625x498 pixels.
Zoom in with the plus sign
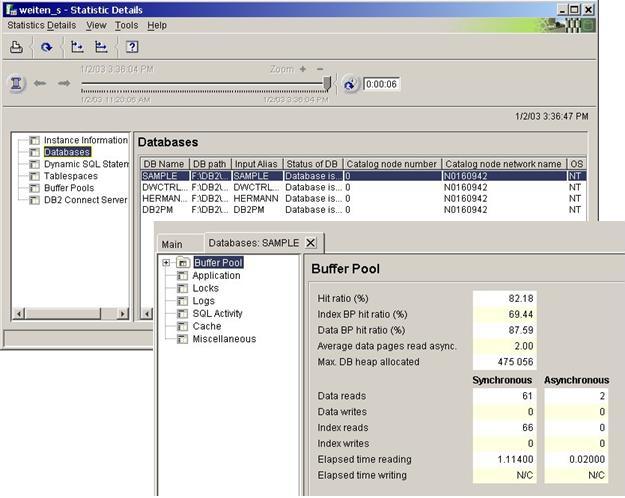[303, 69]
